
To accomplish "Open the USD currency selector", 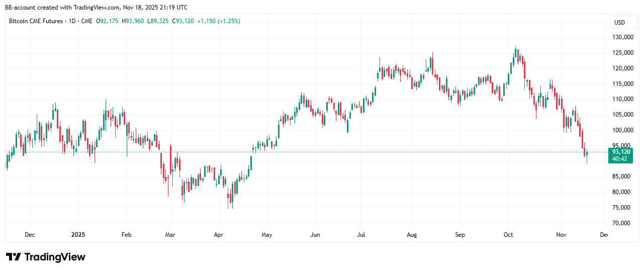I will [x=619, y=23].
